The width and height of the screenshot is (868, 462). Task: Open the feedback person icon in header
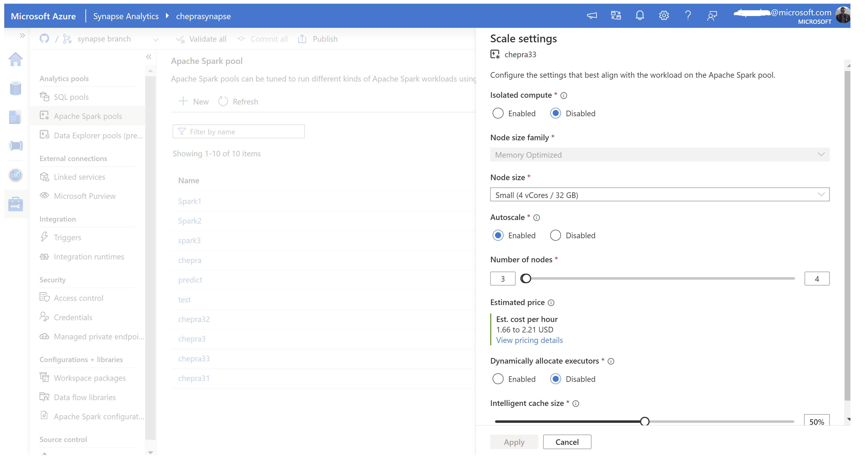[x=712, y=16]
